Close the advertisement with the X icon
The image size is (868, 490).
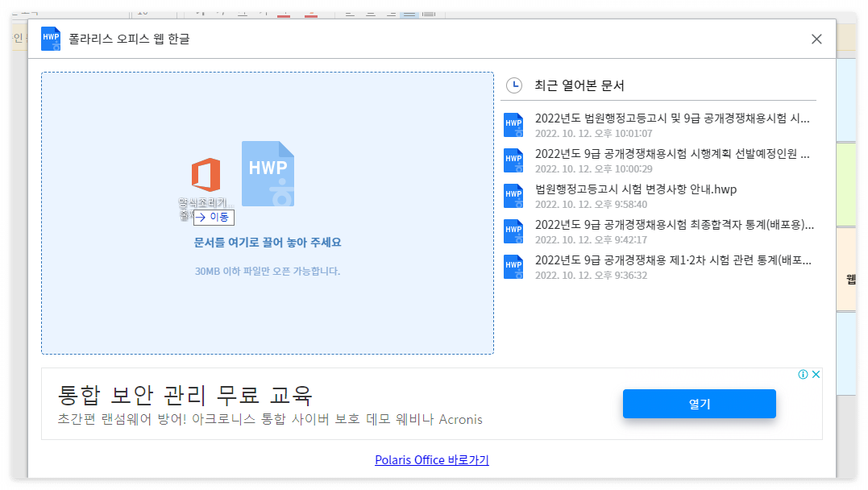(x=816, y=374)
